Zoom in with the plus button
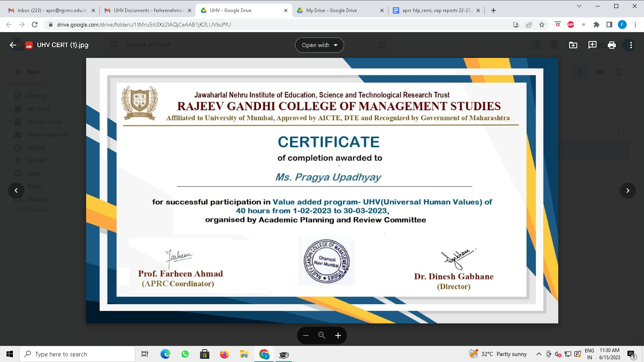This screenshot has height=362, width=644. (338, 335)
